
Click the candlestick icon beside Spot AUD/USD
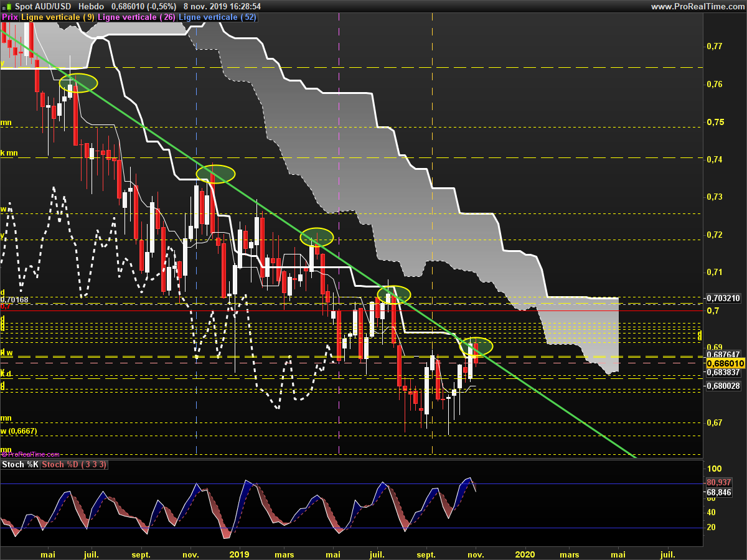pos(7,6)
